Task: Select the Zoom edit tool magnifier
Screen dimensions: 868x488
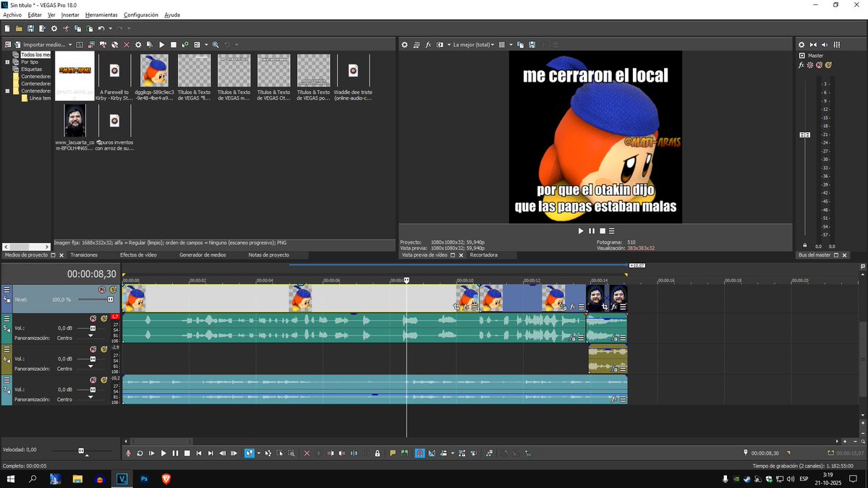Action: coord(292,453)
